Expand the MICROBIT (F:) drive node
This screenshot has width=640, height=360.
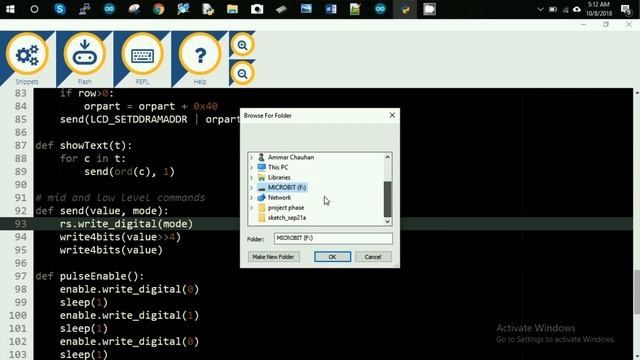pyautogui.click(x=251, y=187)
